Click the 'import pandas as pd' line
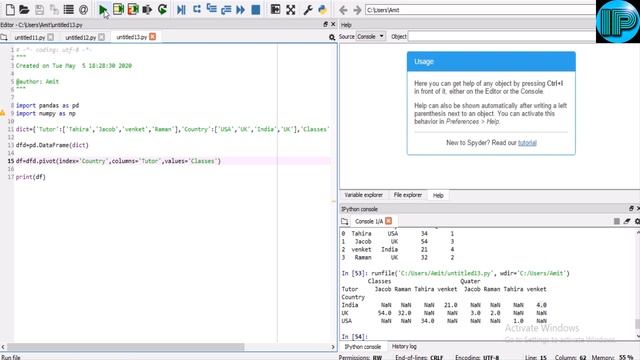Screen dimensions: 640x360 coord(47,105)
